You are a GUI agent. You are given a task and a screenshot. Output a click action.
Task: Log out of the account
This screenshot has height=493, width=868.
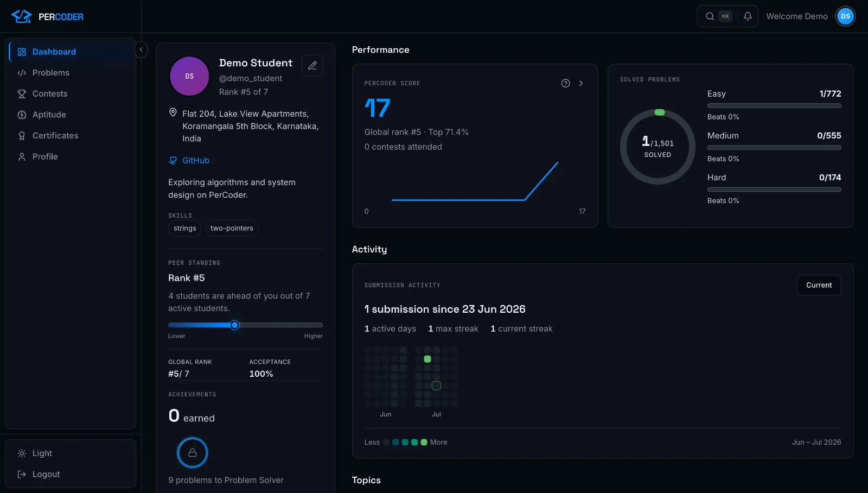[x=71, y=475]
